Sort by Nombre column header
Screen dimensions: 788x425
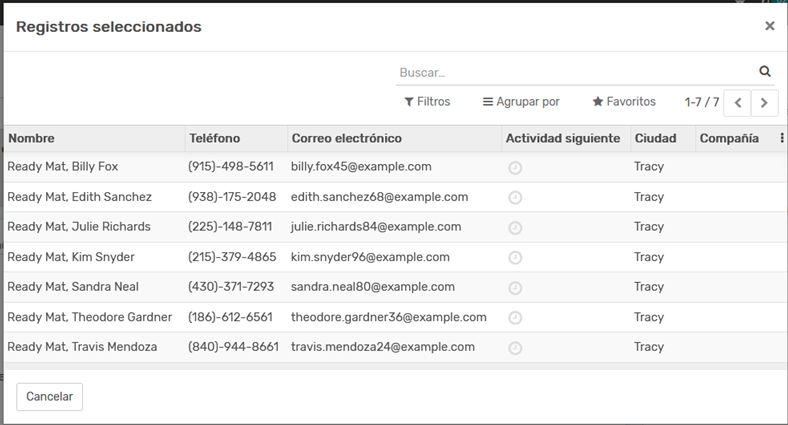pyautogui.click(x=31, y=139)
